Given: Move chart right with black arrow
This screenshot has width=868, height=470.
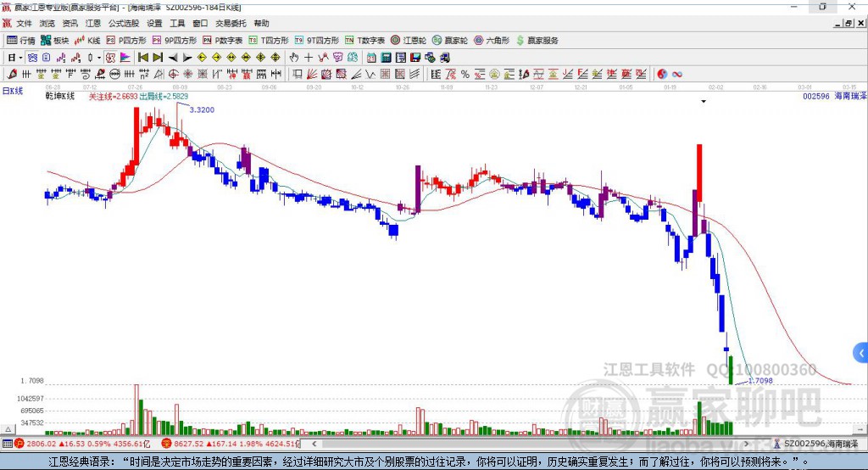Looking at the screenshot, I should click(187, 58).
